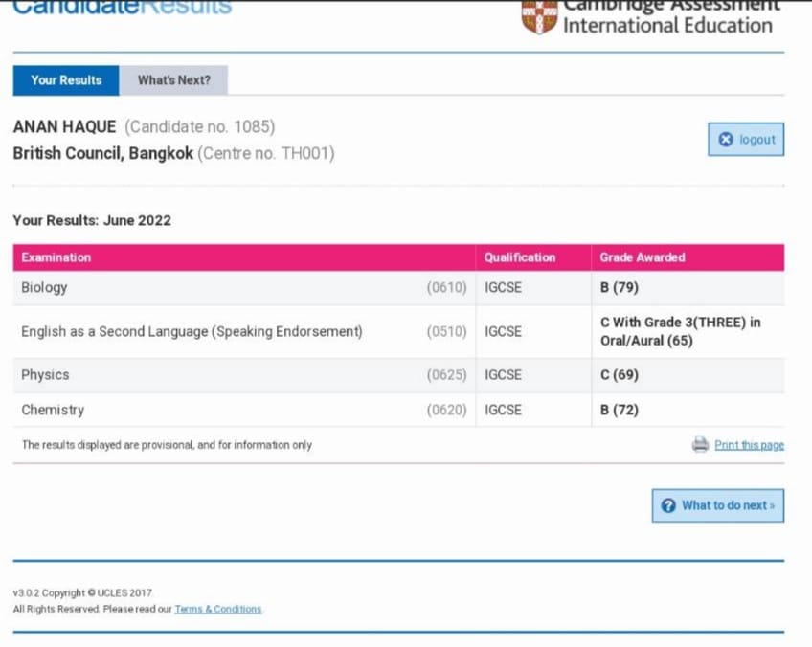The image size is (812, 647).
Task: Click the Biology examination row name
Action: (44, 288)
